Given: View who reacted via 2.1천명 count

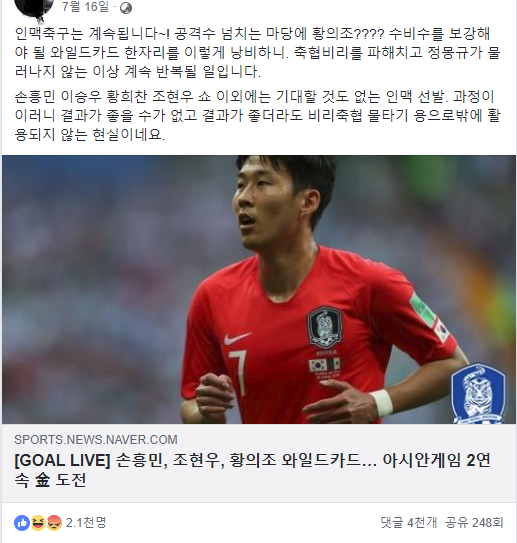Looking at the screenshot, I should (x=86, y=523).
